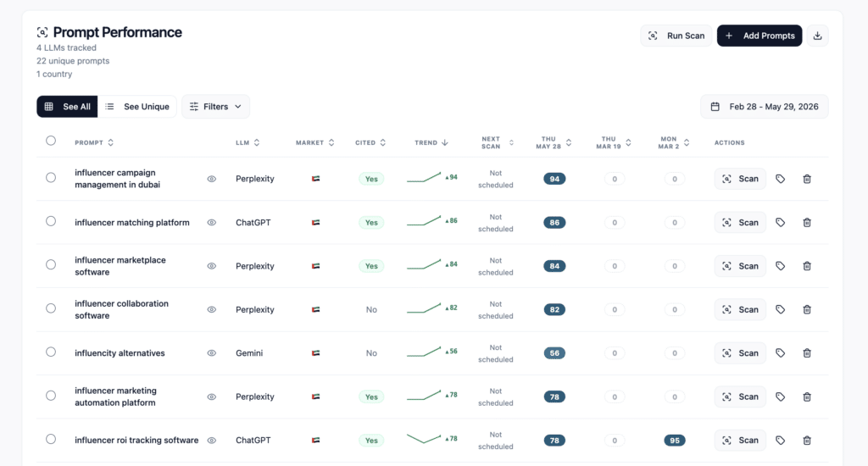Scan the influencer collaboration software prompt

[740, 309]
